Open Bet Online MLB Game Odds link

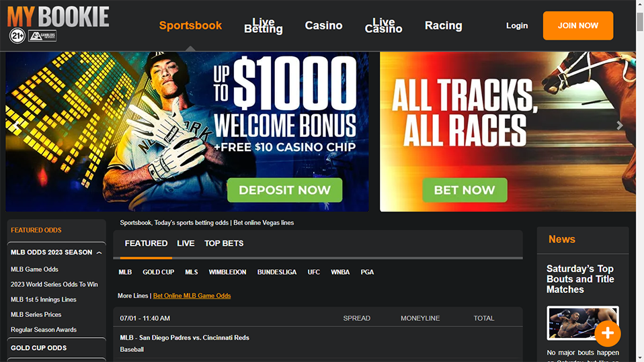point(192,296)
